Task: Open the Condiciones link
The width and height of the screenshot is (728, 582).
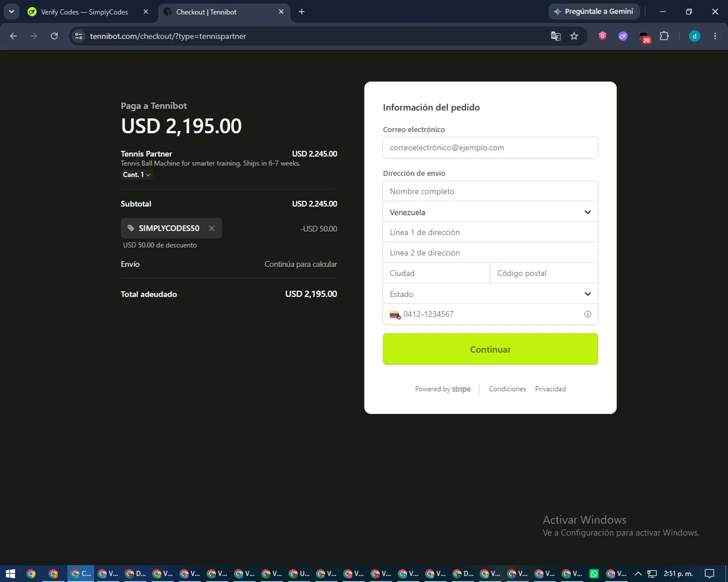Action: [x=507, y=389]
